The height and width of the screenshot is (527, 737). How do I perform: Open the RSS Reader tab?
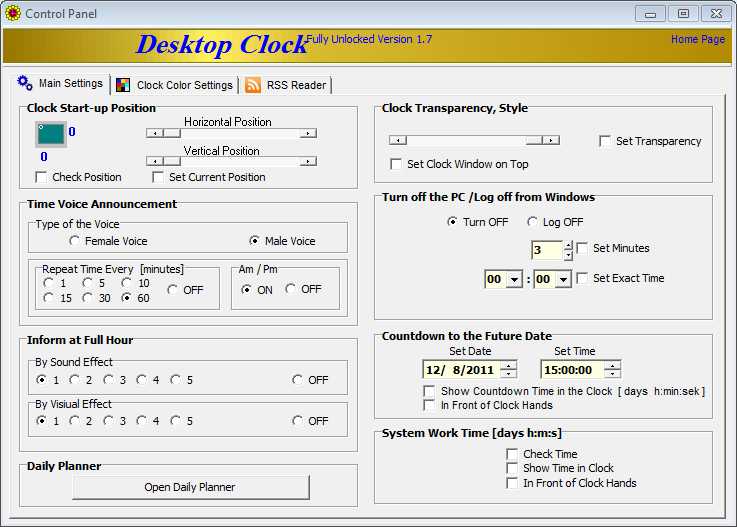point(287,85)
